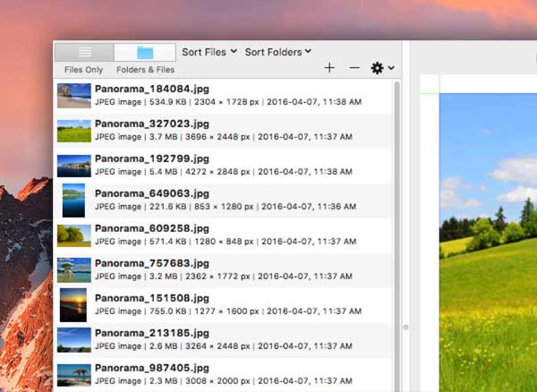Click file name Panorama_649063.jpg

[152, 194]
